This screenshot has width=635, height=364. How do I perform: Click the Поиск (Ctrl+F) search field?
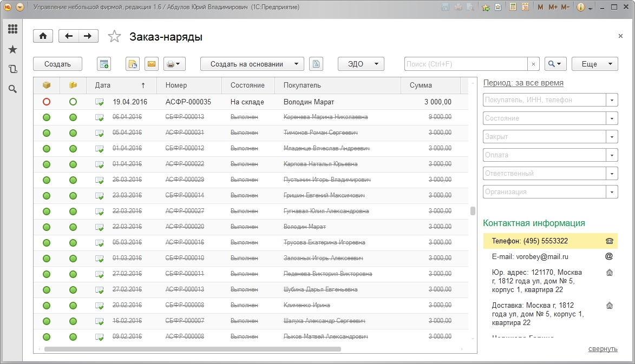click(466, 64)
